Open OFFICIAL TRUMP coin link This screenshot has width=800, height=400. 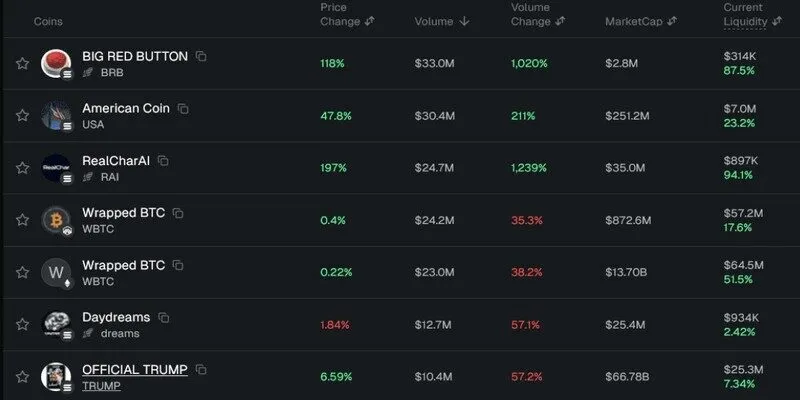tap(135, 369)
